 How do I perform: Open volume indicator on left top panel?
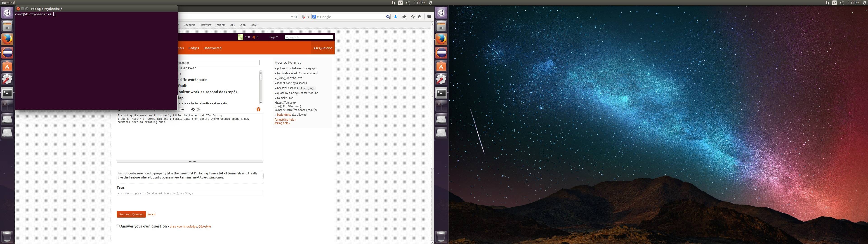[x=407, y=3]
